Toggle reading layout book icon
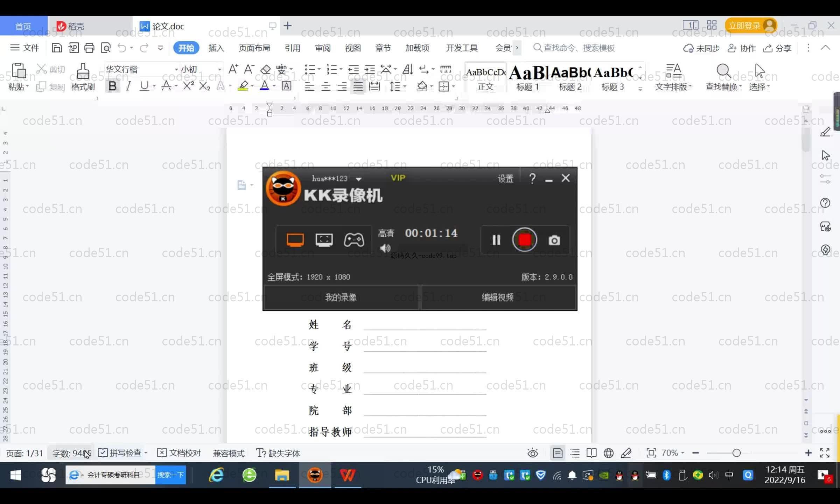 pyautogui.click(x=591, y=453)
